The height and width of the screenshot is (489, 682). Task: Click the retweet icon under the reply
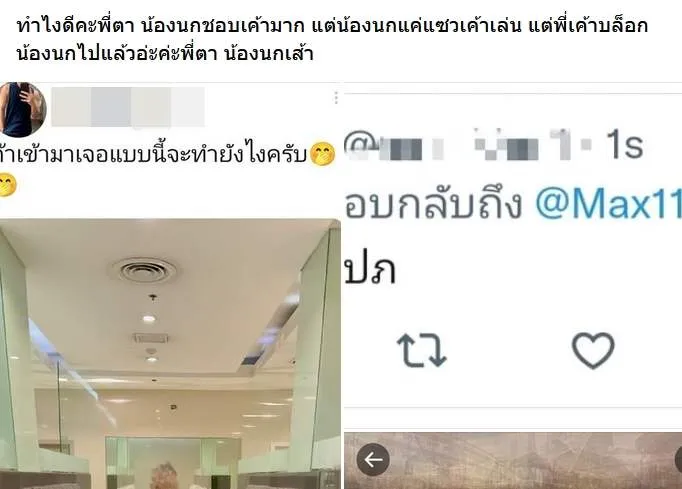point(421,350)
